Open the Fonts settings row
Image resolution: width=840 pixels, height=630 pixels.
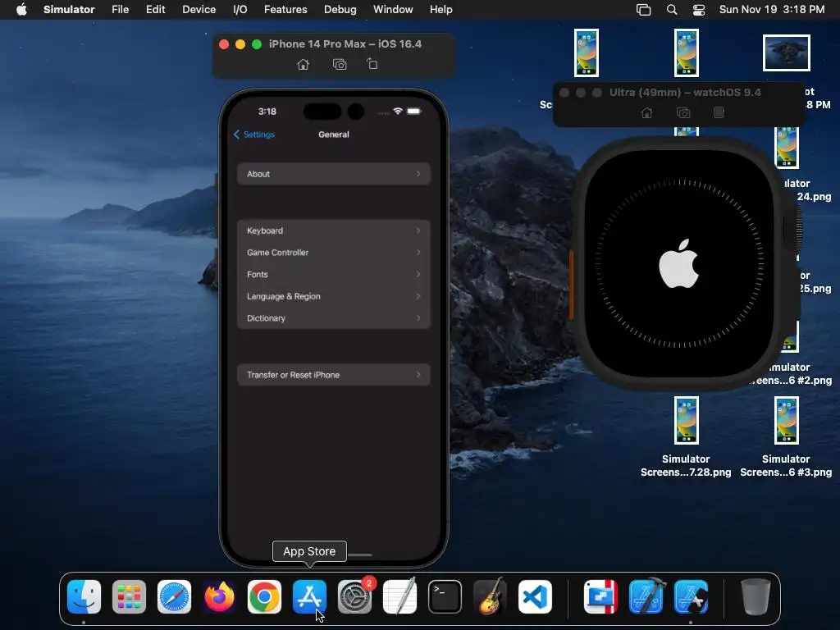[334, 274]
